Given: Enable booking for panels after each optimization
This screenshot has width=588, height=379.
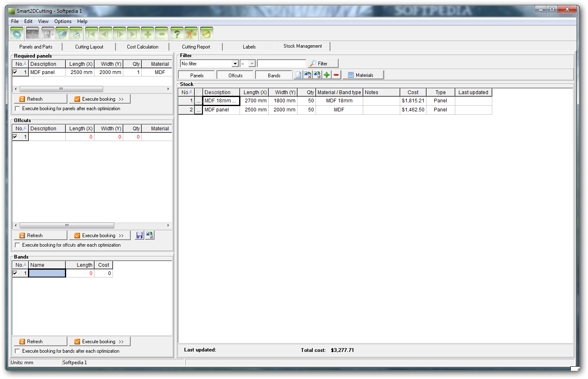Looking at the screenshot, I should point(17,109).
